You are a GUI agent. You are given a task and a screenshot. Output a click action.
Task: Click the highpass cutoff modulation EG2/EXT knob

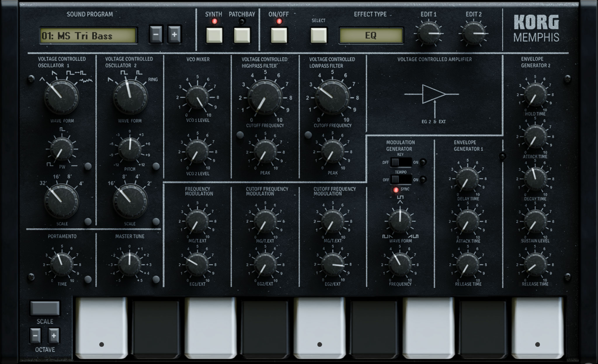[x=265, y=265]
